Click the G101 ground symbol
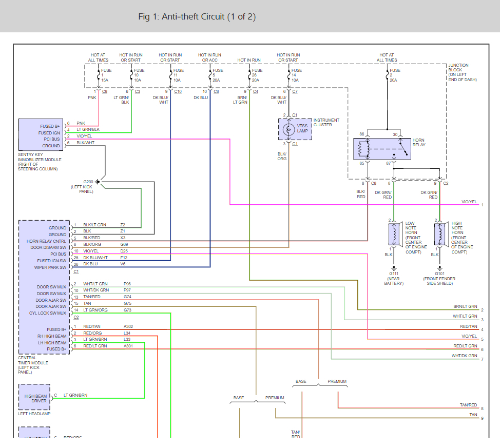 pyautogui.click(x=440, y=268)
